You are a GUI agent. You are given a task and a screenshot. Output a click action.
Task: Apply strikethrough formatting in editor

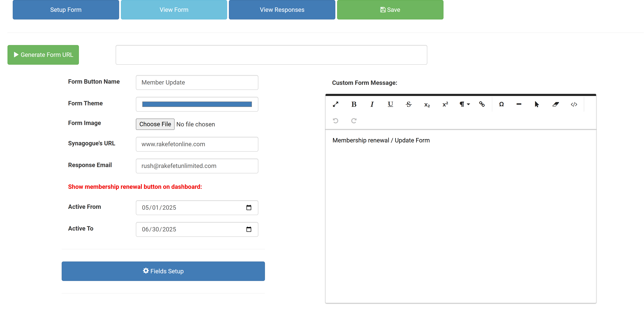pos(408,104)
